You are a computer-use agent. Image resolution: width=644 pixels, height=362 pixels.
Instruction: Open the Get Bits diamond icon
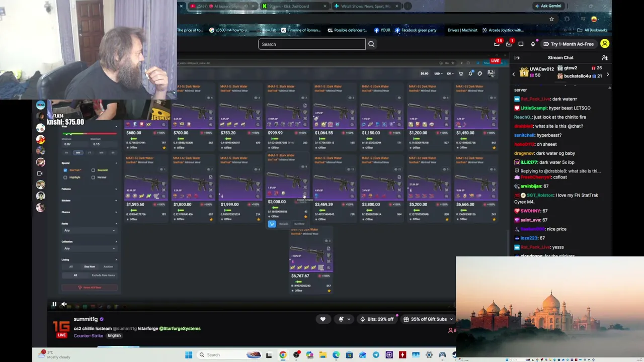[533, 44]
